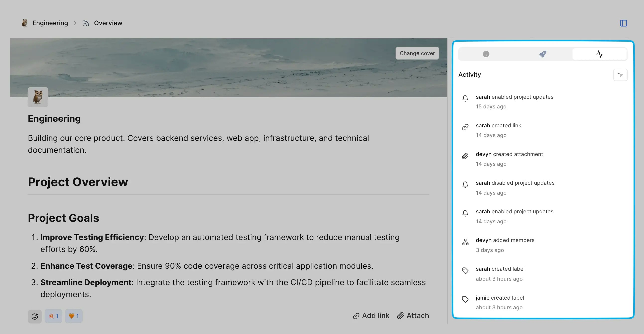This screenshot has height=334, width=644.
Task: Toggle the orange heart reaction
Action: [73, 316]
